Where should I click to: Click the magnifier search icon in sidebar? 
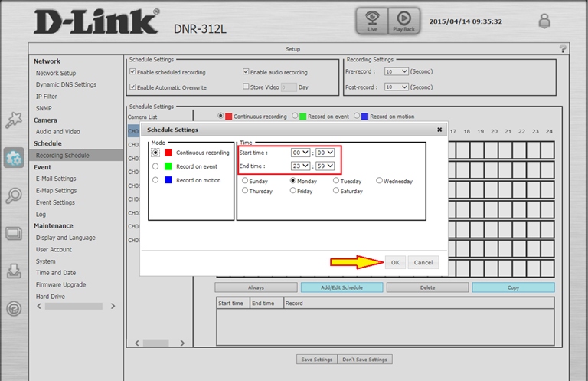pos(14,195)
